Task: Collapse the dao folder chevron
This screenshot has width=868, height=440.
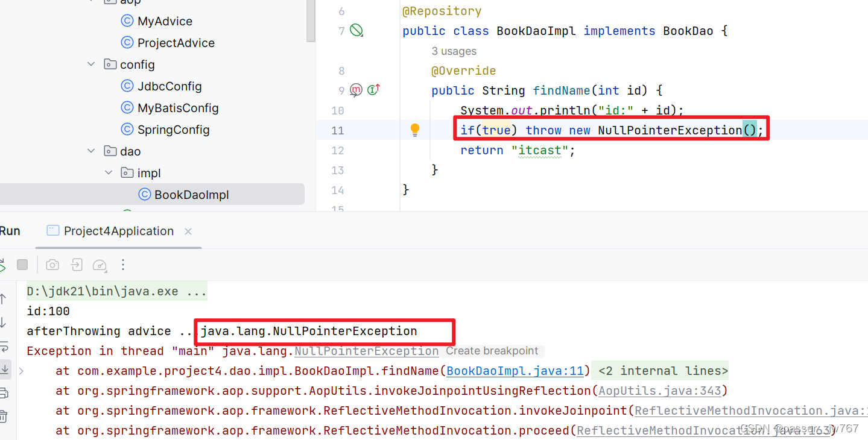Action: 91,151
